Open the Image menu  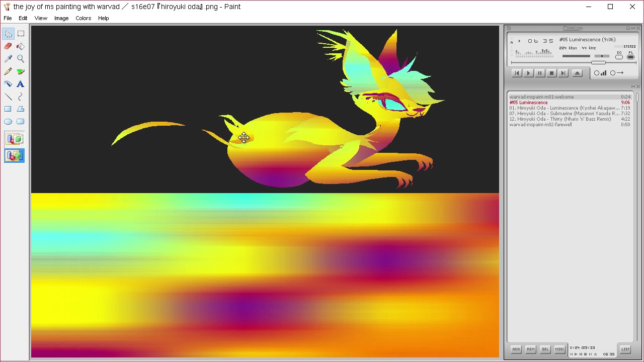click(x=61, y=18)
